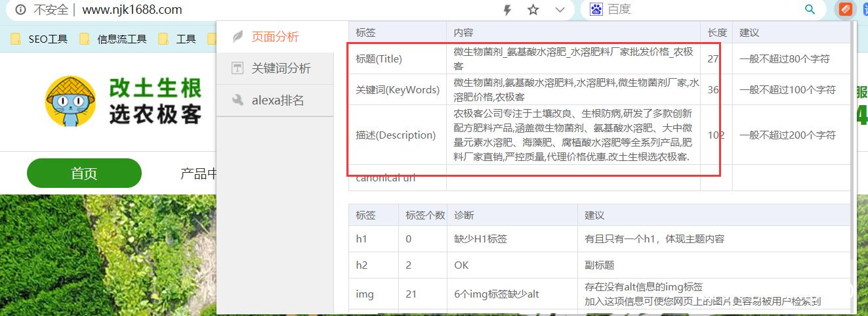
Task: Click the advice 有且只有一个h1，体现主题内容
Action: (655, 238)
